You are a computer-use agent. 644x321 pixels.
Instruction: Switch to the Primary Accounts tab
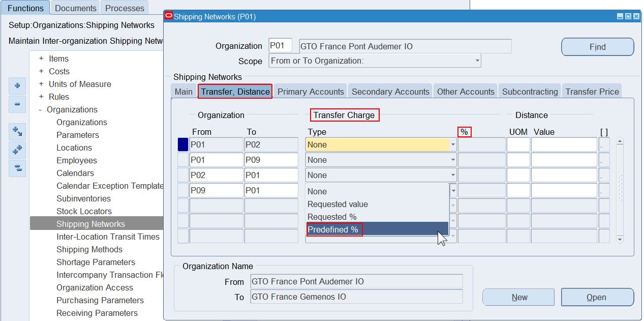pos(310,91)
